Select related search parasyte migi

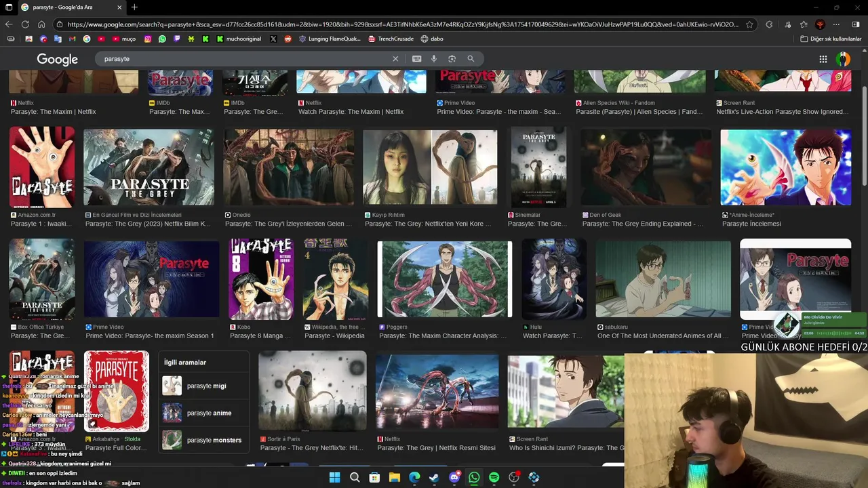pos(203,386)
